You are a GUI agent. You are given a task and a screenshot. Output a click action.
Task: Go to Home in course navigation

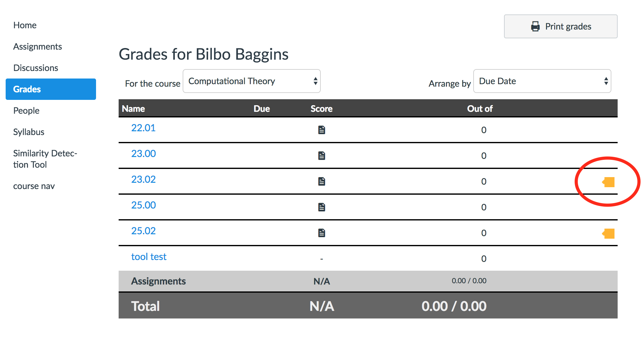(x=25, y=25)
